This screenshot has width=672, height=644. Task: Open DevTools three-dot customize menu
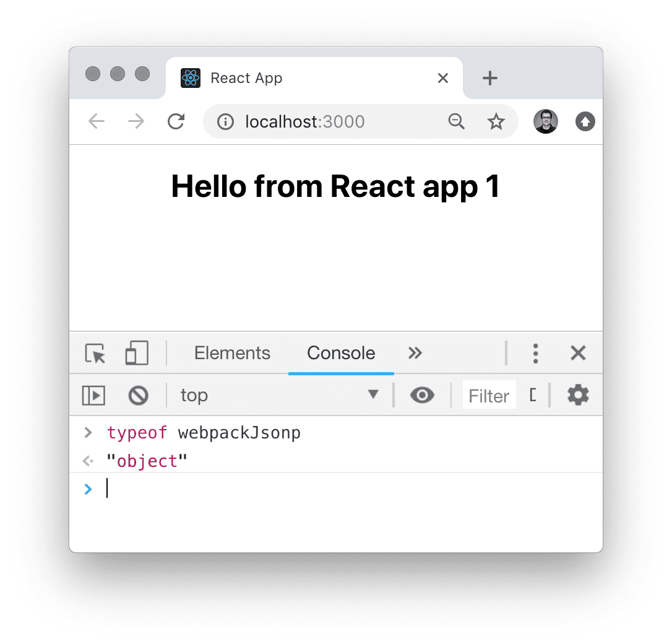535,353
